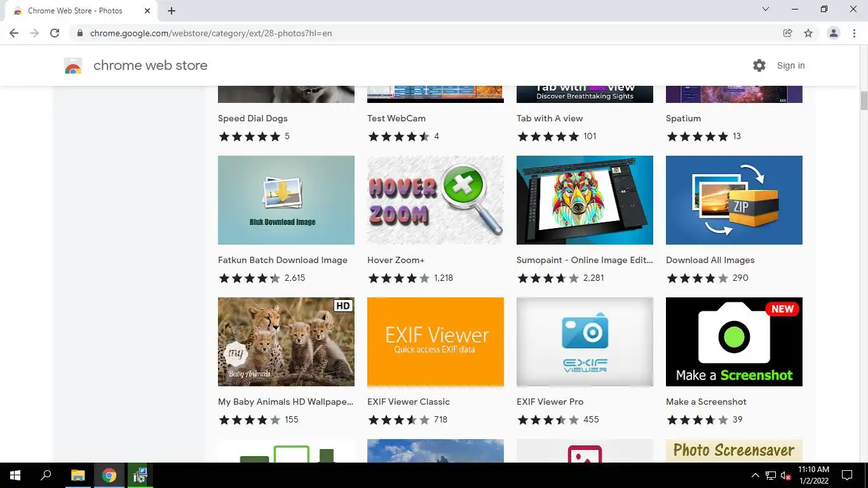Open the share page icon in address bar
This screenshot has height=488, width=868.
pos(787,33)
